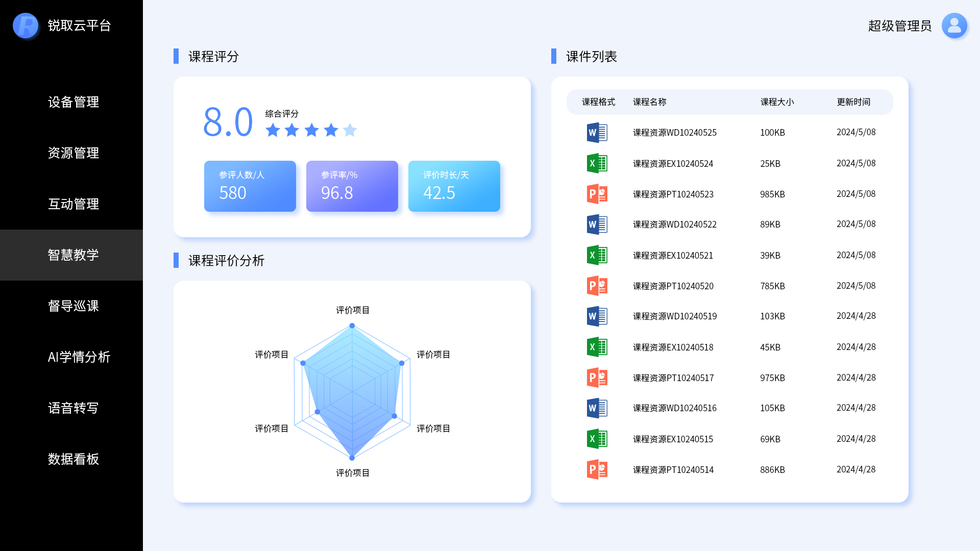
Task: Click Excel icon for 课程资源EX10240524
Action: 597,163
